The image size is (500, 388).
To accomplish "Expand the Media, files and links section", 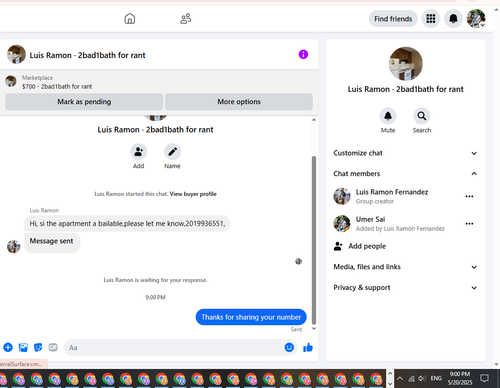I will point(406,267).
